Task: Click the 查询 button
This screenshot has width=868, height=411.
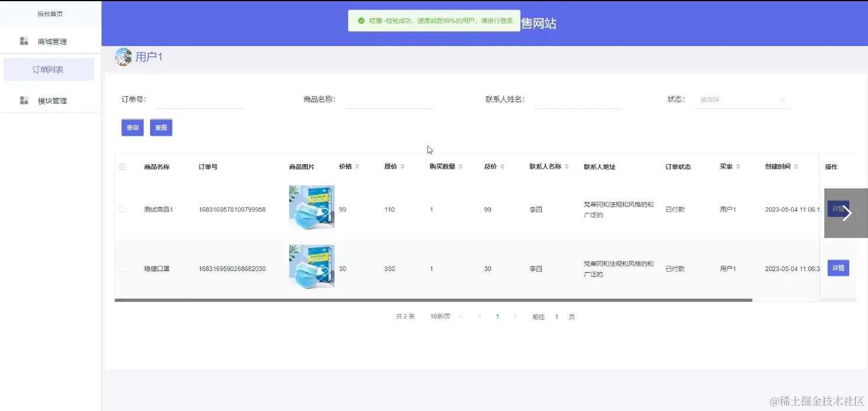Action: coord(132,128)
